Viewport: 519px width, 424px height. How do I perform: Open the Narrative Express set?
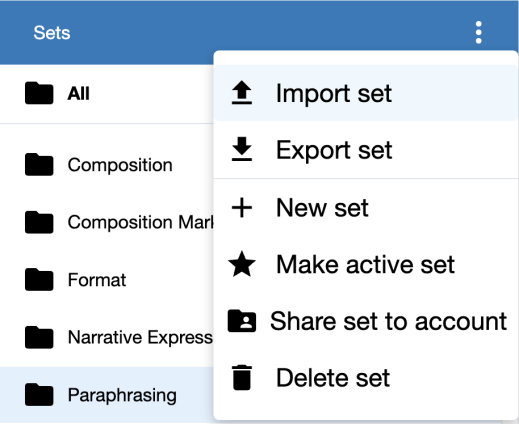click(107, 337)
